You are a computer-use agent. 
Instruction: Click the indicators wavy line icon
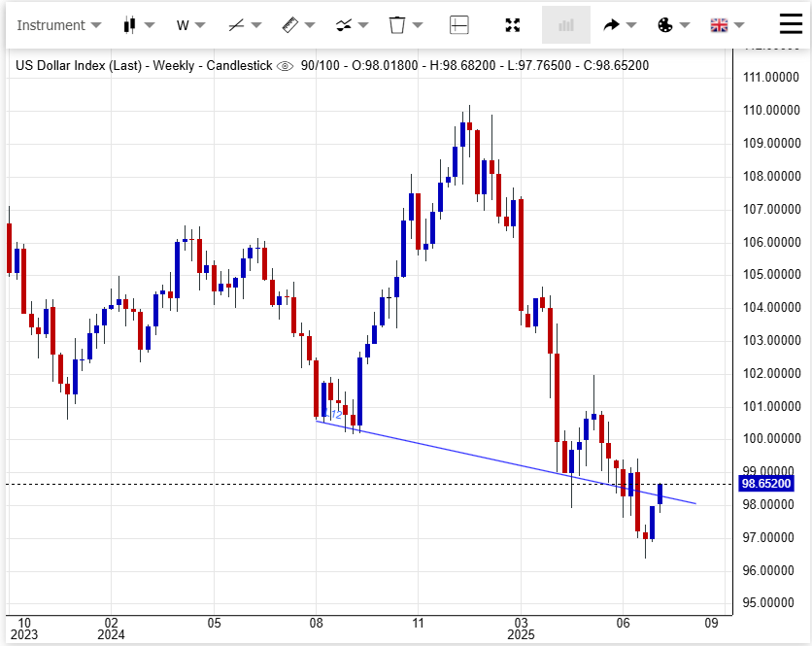point(343,25)
